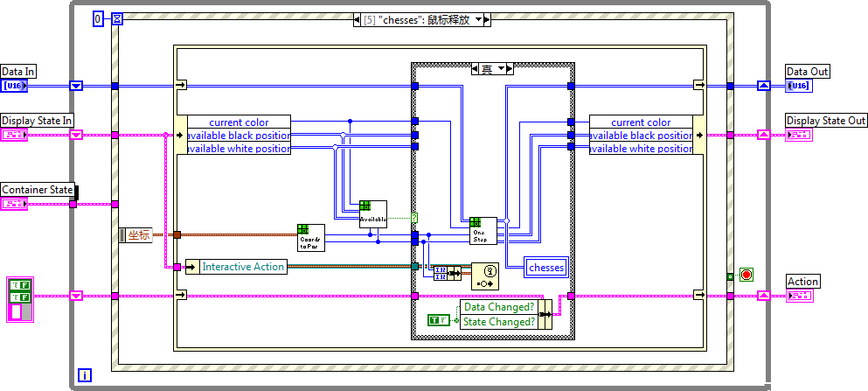Click the Display State Out terminal
Screen dimensions: 868x391
800,135
